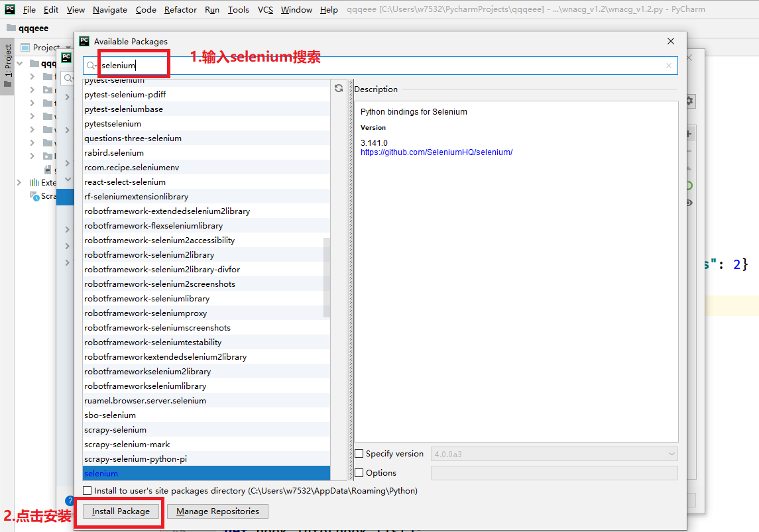Select rabird.selenium package
This screenshot has width=759, height=532.
(x=206, y=153)
